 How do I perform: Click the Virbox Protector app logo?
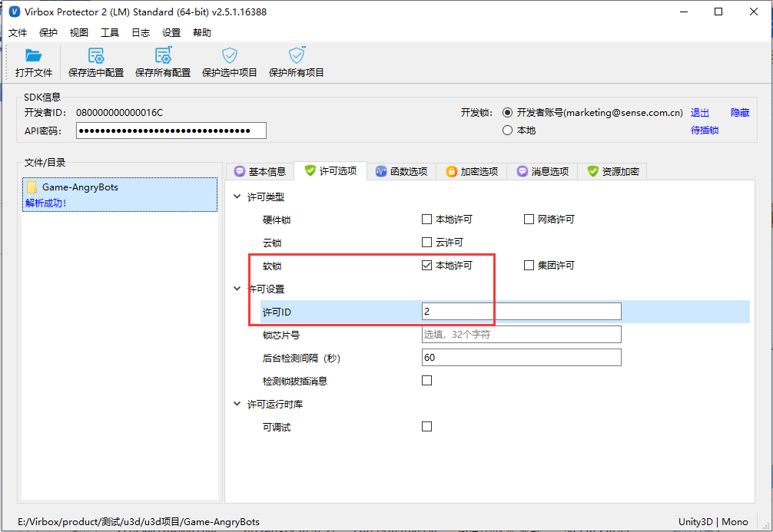15,12
